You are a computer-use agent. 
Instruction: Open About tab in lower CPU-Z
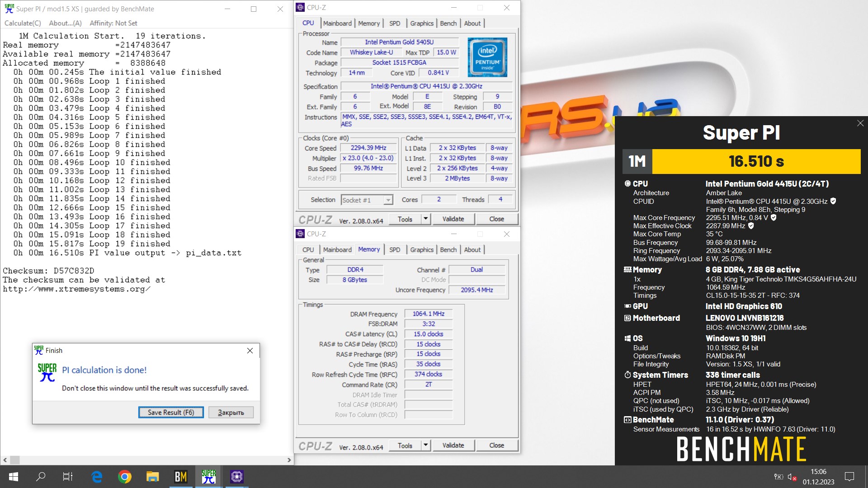tap(472, 249)
